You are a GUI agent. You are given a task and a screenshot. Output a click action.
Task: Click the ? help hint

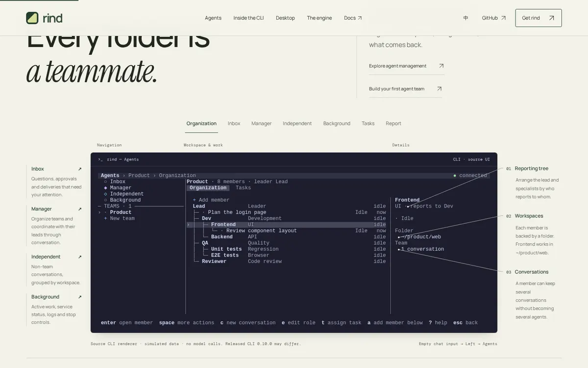tap(438, 323)
